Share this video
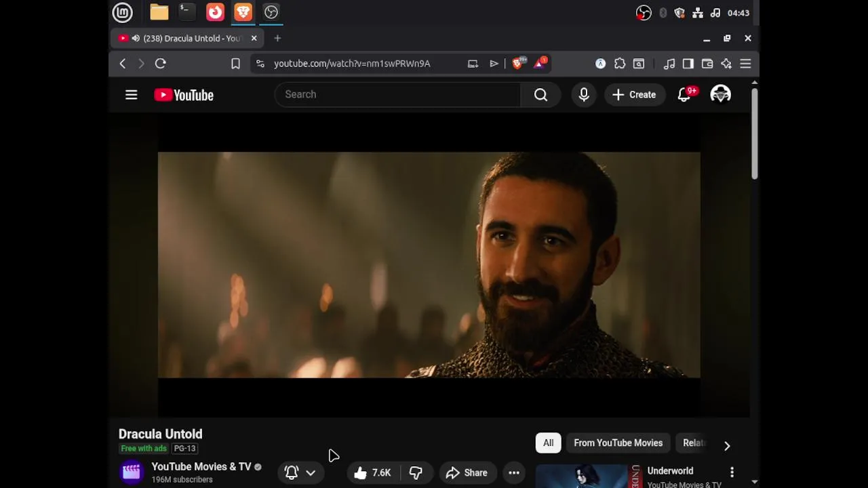The image size is (868, 488). click(467, 472)
